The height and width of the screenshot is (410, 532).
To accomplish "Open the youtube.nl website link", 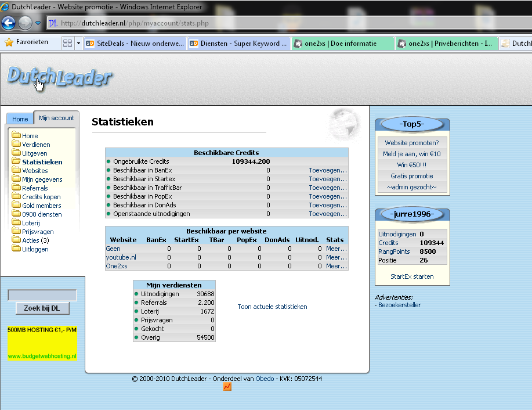I will 121,257.
